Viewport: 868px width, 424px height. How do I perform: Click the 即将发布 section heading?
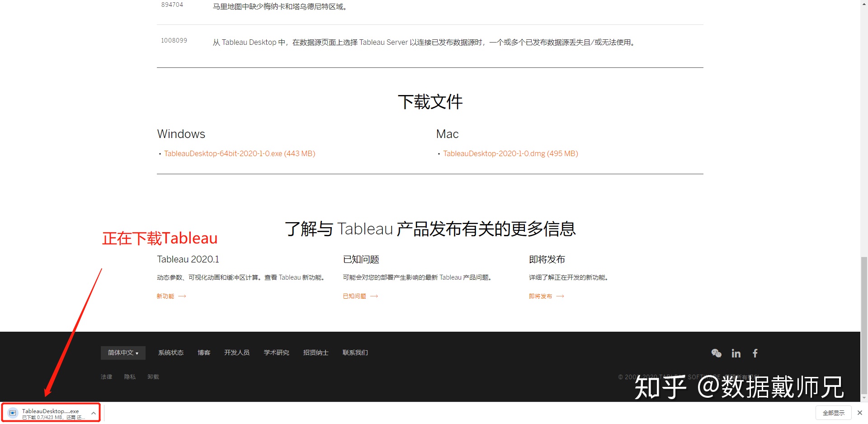point(547,259)
